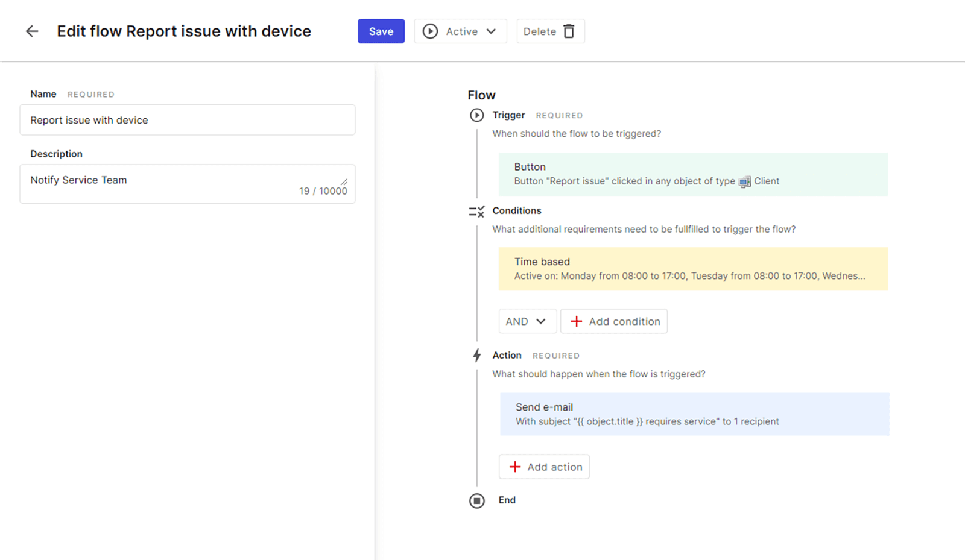The image size is (965, 560).
Task: Expand the AND operator dropdown
Action: [x=527, y=321]
